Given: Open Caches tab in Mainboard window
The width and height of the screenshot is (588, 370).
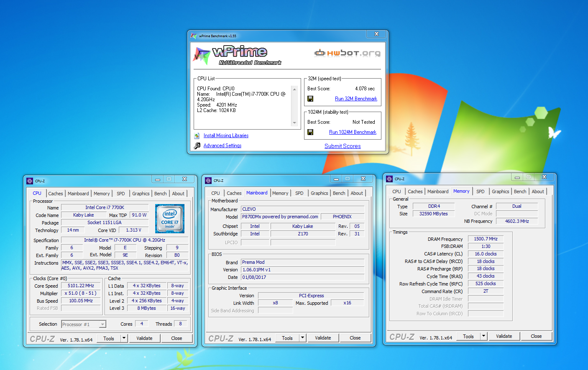Looking at the screenshot, I should click(234, 193).
